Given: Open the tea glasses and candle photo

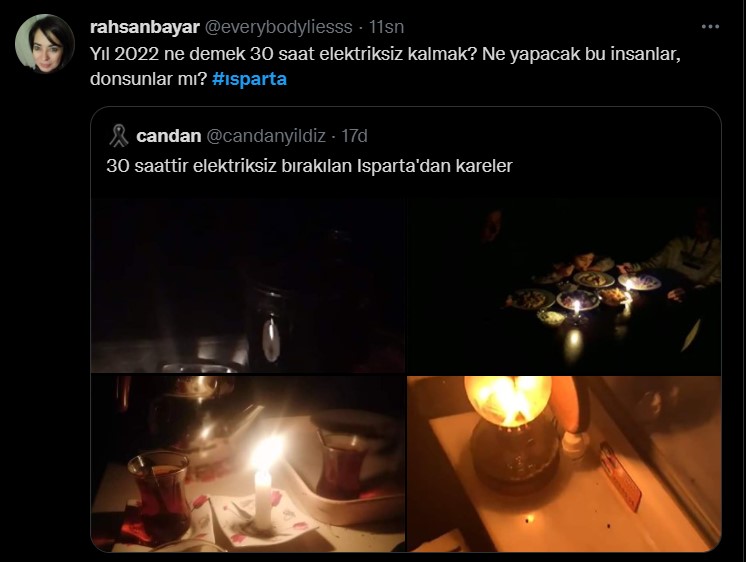Looking at the screenshot, I should click(248, 463).
